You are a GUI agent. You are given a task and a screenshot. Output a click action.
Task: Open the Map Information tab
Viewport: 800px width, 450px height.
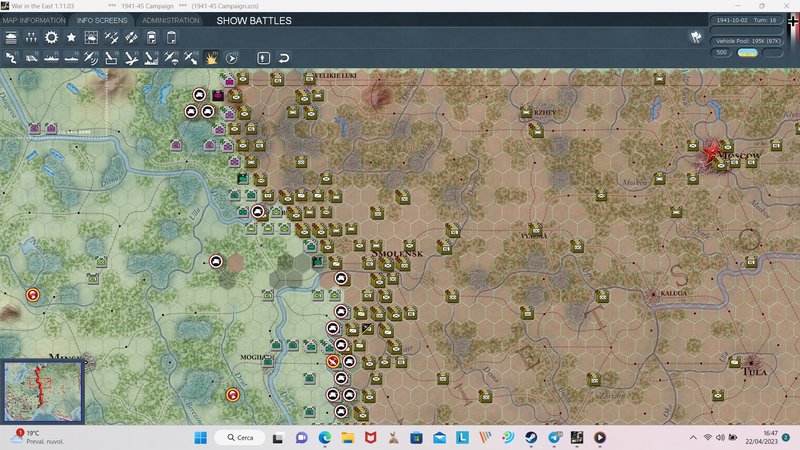[34, 20]
